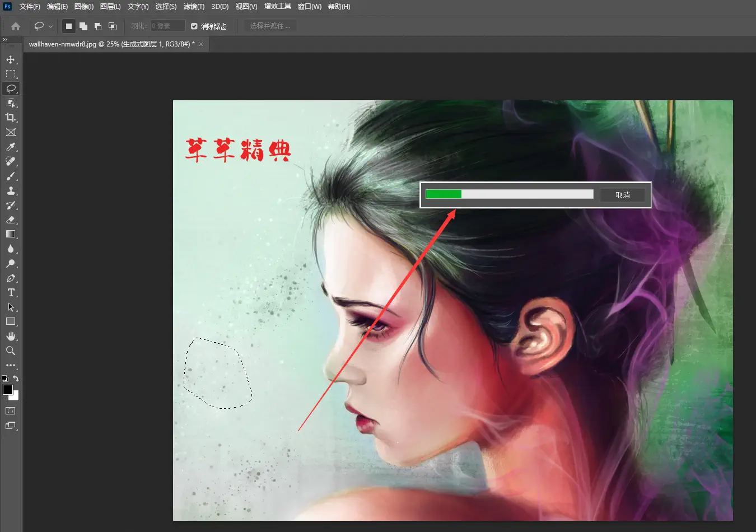Image resolution: width=756 pixels, height=532 pixels.
Task: Select the Blur tool
Action: [11, 249]
